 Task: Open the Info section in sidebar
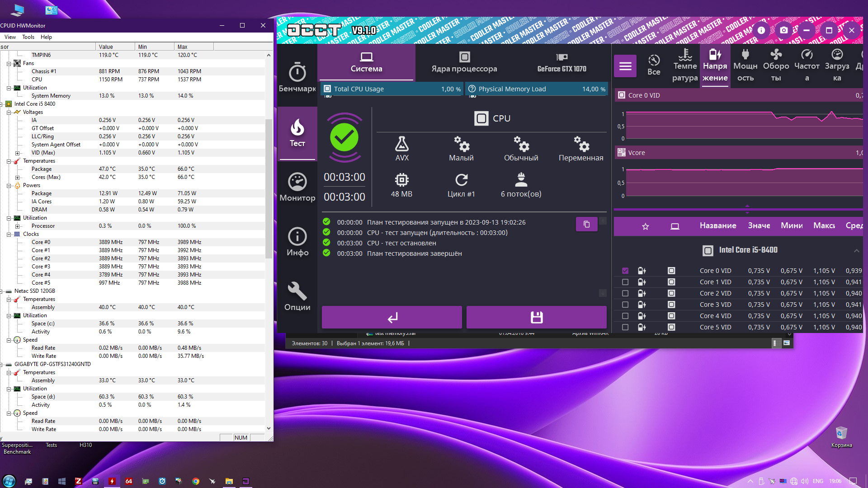(297, 242)
